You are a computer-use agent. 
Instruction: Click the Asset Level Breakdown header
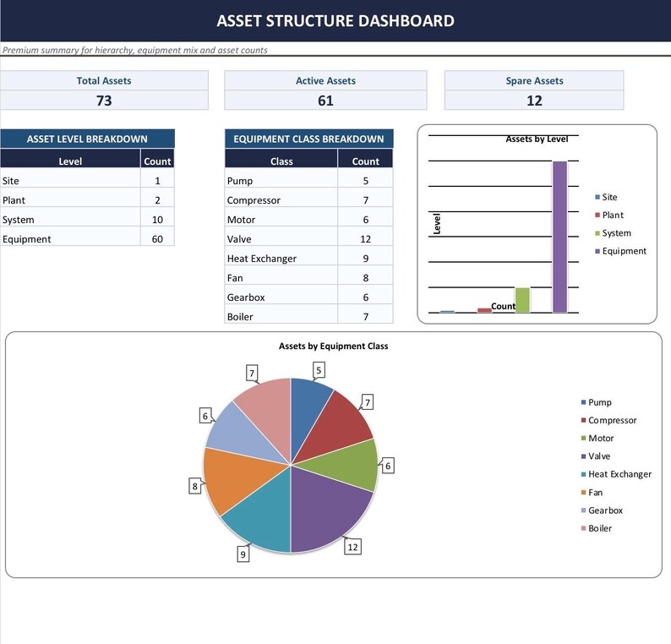[x=87, y=139]
